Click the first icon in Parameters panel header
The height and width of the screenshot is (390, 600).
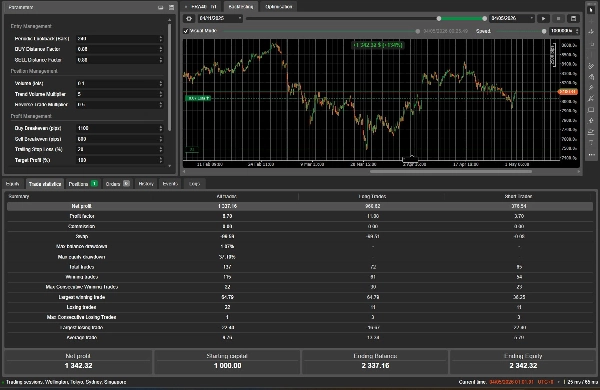pos(161,7)
